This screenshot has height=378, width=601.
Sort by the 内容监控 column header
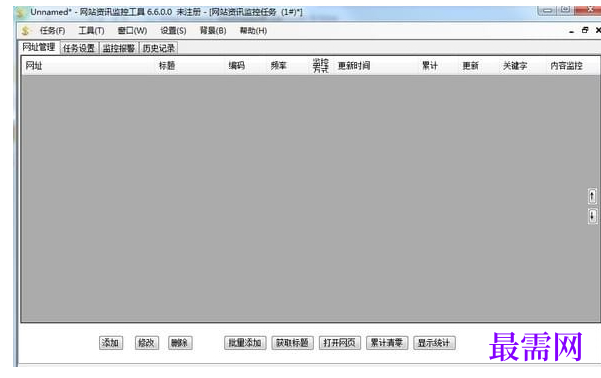click(x=567, y=66)
